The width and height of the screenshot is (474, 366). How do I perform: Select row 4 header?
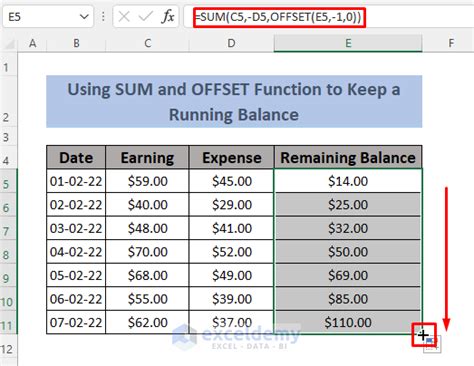(x=8, y=157)
